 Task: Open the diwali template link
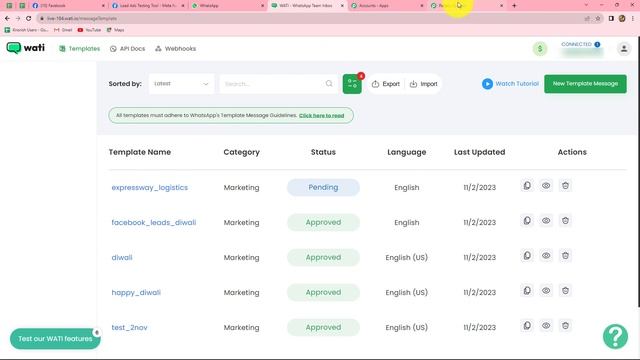(122, 258)
